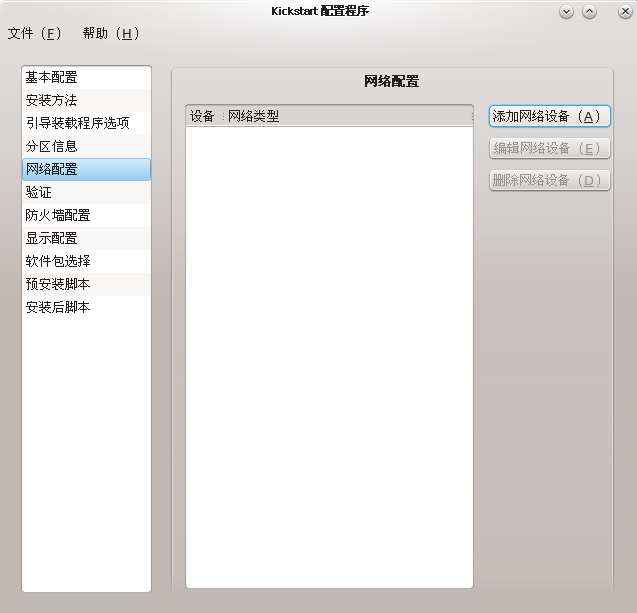Select 安装方法 in the sidebar
Viewport: 637px width, 613px height.
(x=86, y=100)
